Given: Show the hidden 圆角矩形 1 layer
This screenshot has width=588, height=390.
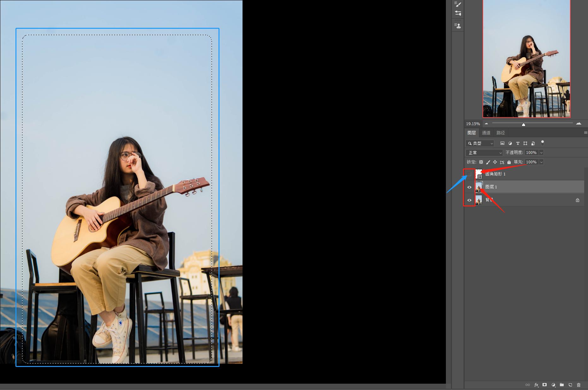Looking at the screenshot, I should [x=469, y=174].
